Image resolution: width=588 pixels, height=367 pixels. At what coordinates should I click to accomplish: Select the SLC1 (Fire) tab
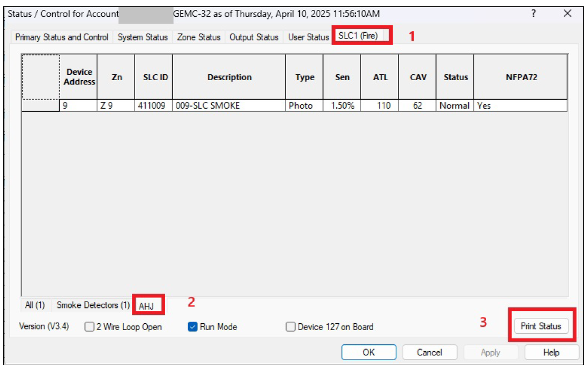click(x=358, y=36)
